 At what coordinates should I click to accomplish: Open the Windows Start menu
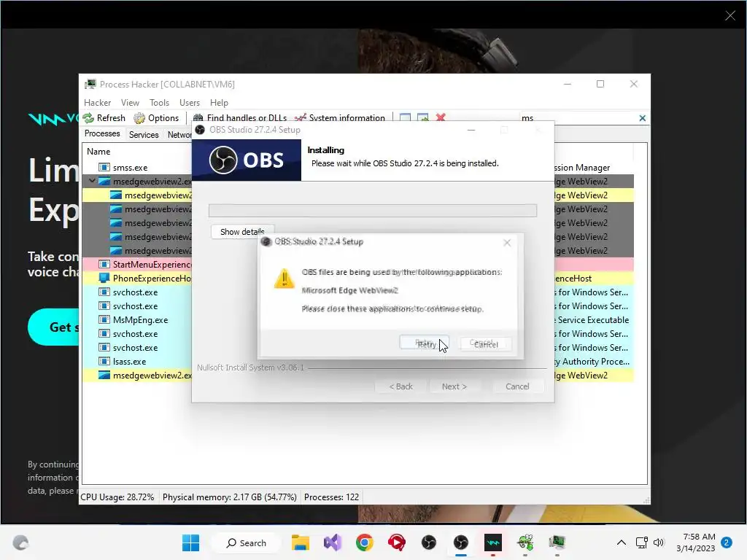[190, 542]
